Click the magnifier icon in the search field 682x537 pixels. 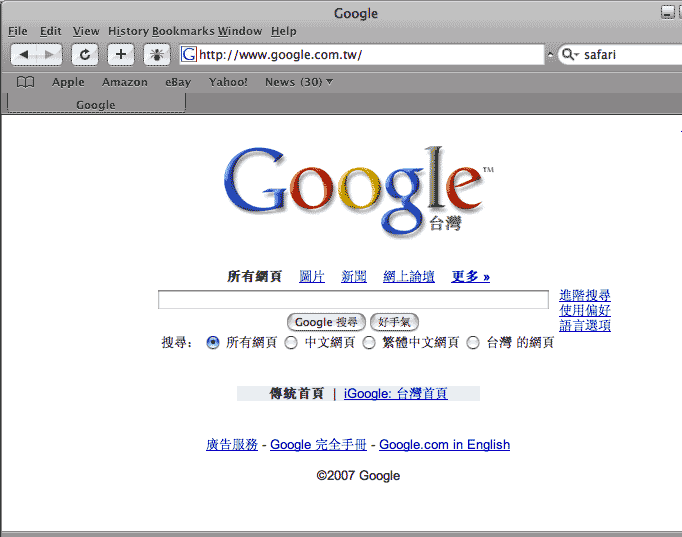pyautogui.click(x=568, y=54)
